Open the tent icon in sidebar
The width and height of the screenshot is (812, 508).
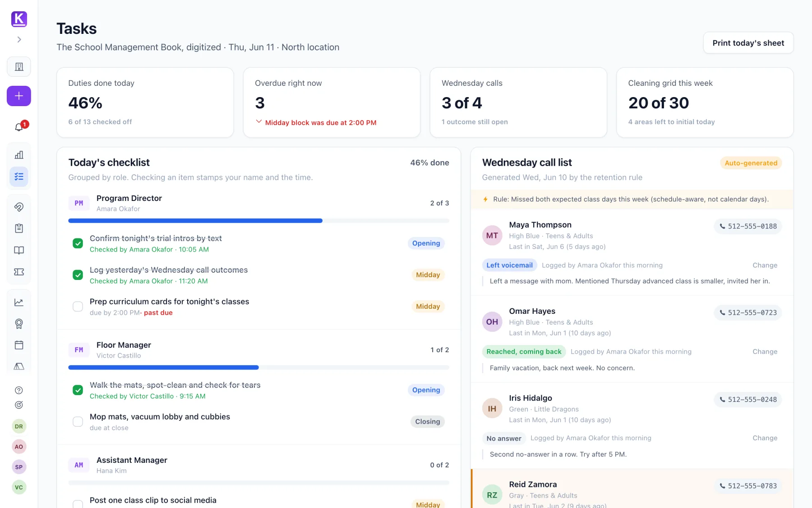tap(19, 366)
